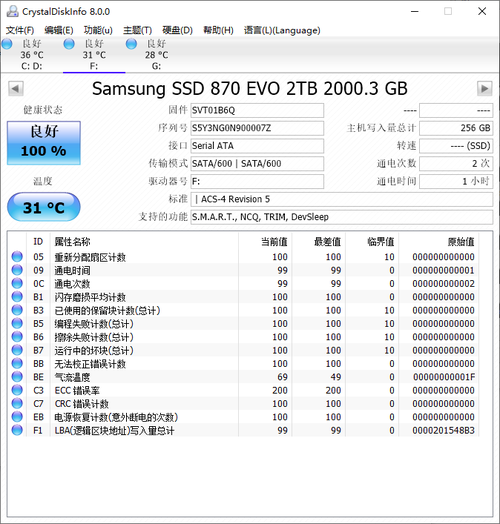Click the status orb for attribute 0C

point(17,283)
